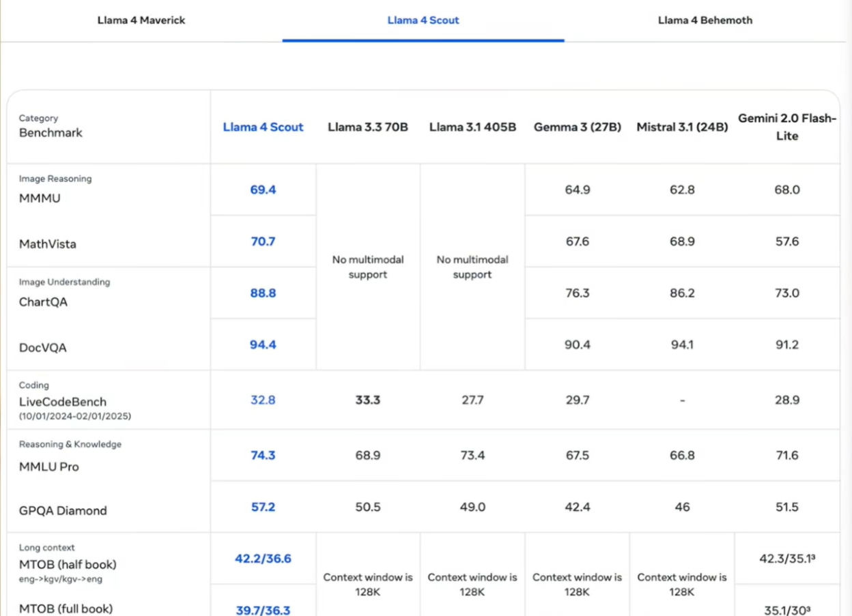Click Gemini Flash-Lite LiveCodeBench score 28.9

[787, 400]
